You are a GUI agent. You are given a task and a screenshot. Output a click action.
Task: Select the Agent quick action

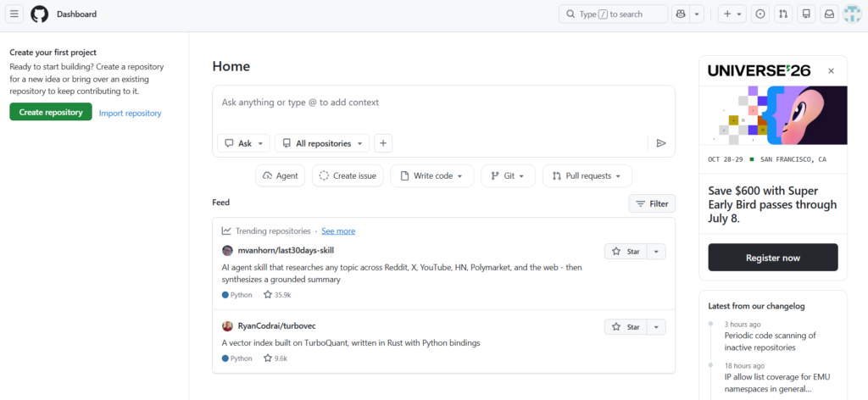pos(281,175)
